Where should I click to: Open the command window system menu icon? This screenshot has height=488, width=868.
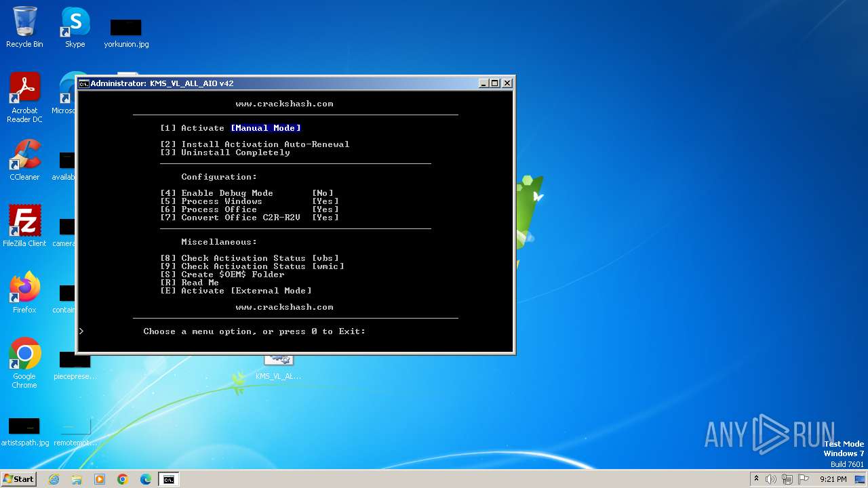coord(84,83)
